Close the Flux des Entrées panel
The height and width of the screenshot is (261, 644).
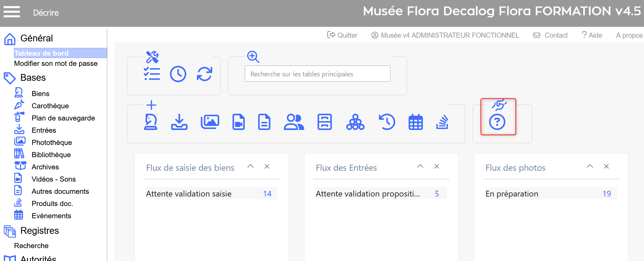pos(437,166)
